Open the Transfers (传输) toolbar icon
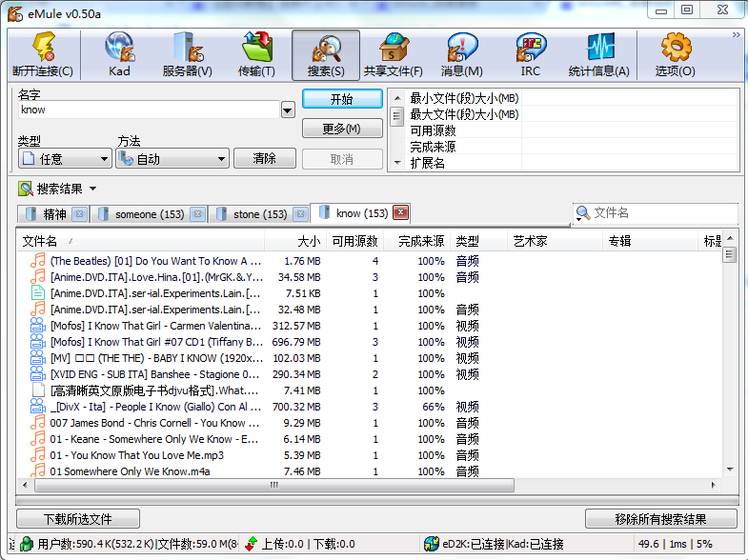The width and height of the screenshot is (748, 560). 256,54
